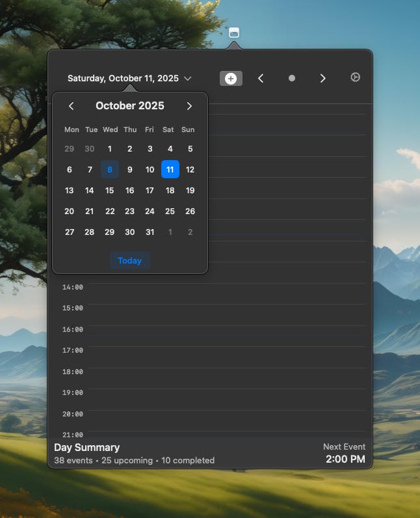Viewport: 420px width, 518px height.
Task: Select highlighted date 11 in the calendar
Action: click(170, 169)
